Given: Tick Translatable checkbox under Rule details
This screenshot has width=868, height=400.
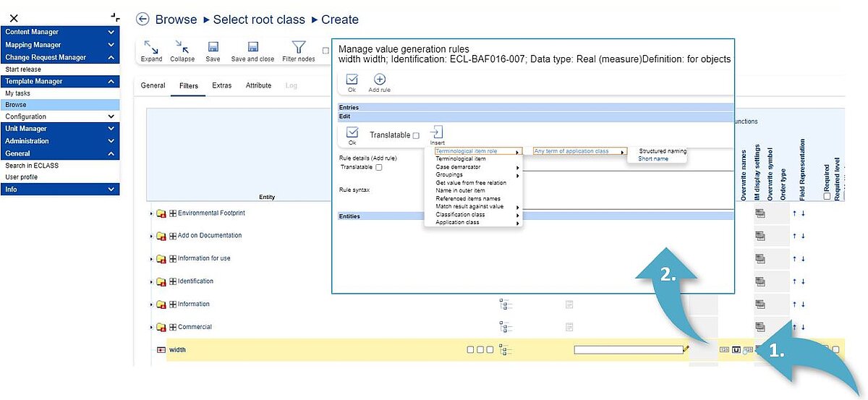Looking at the screenshot, I should [x=379, y=167].
